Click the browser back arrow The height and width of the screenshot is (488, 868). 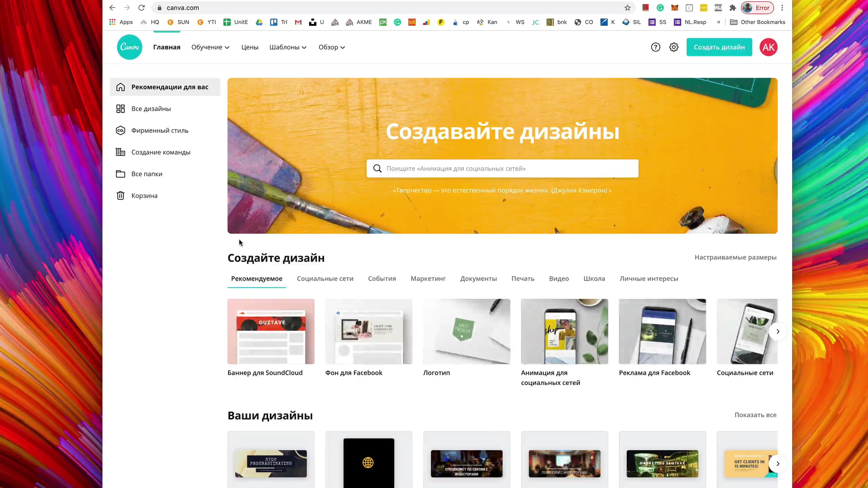[112, 8]
